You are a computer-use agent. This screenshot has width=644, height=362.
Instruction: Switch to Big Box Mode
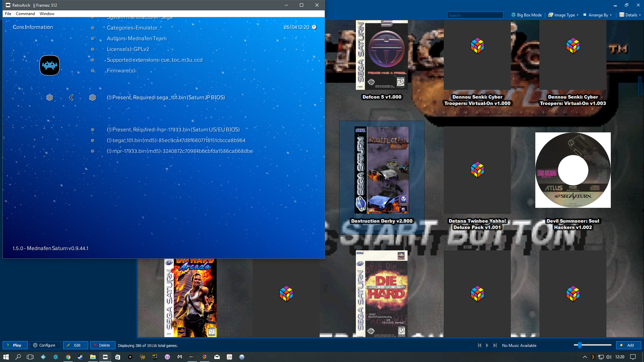click(x=527, y=15)
